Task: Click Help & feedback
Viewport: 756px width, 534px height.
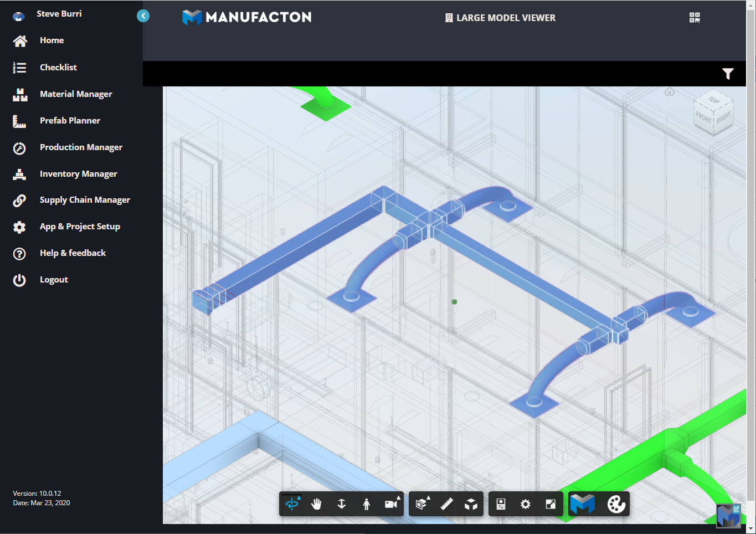Action: coord(73,253)
